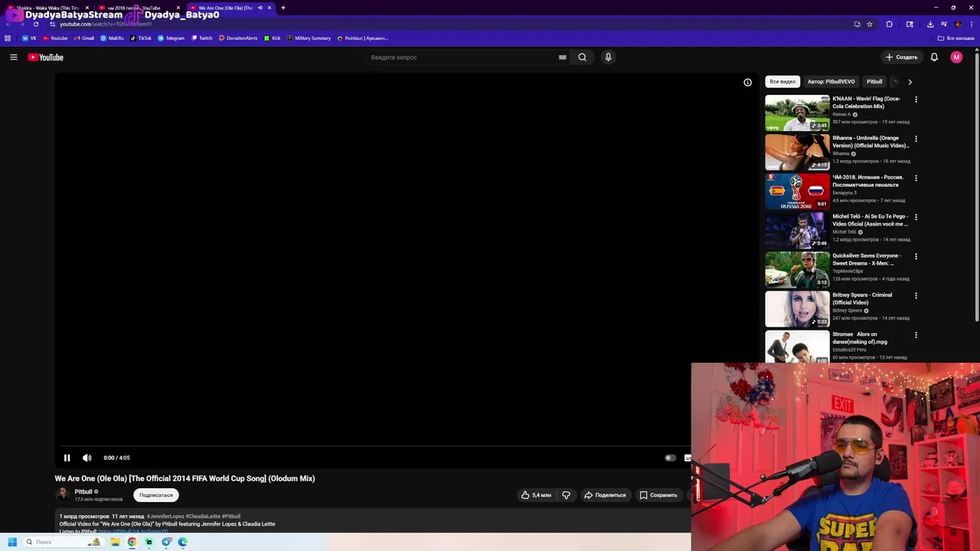Start voice search with the microphone icon
Image resolution: width=980 pixels, height=551 pixels.
pyautogui.click(x=608, y=57)
